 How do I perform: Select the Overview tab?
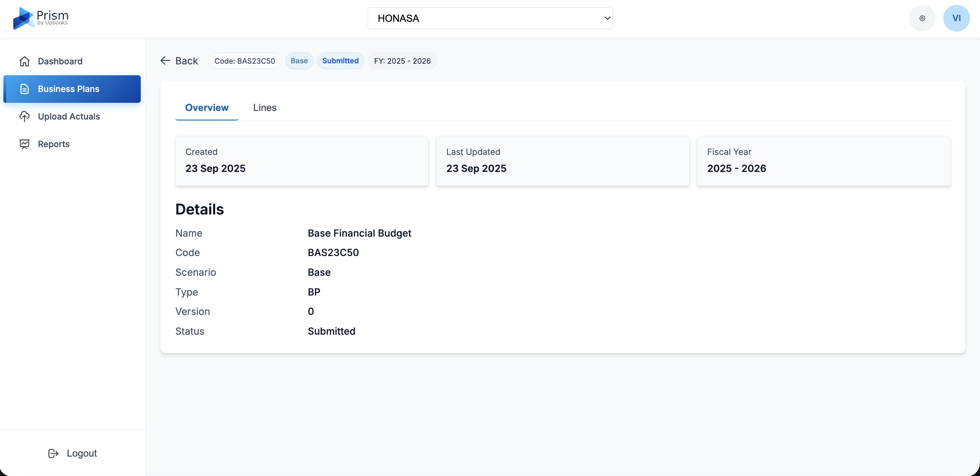click(x=206, y=108)
